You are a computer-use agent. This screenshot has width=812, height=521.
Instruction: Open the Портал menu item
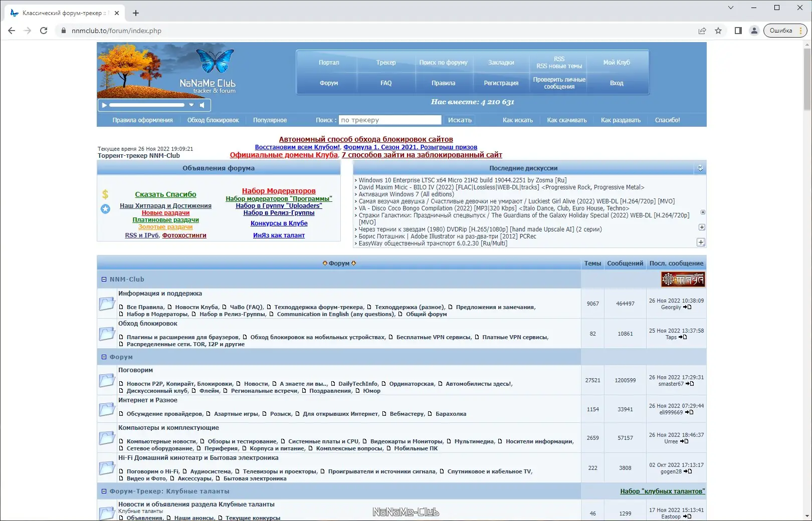pos(329,63)
